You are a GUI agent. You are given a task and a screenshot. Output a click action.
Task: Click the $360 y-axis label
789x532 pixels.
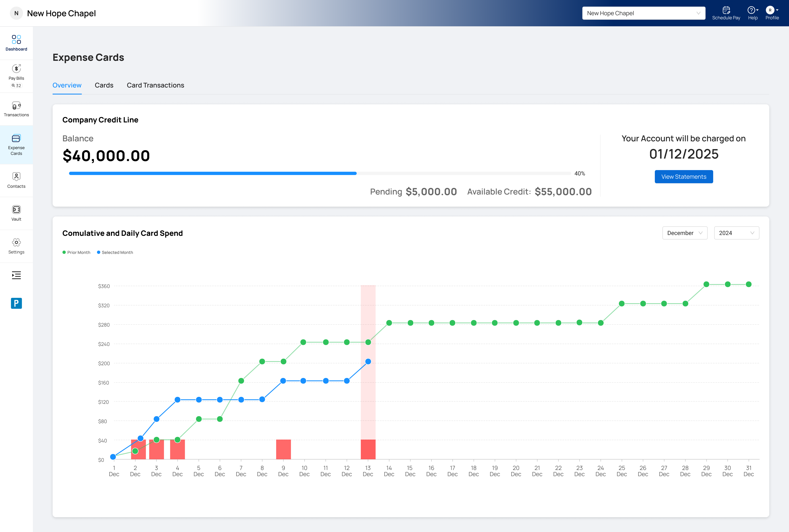tap(104, 286)
